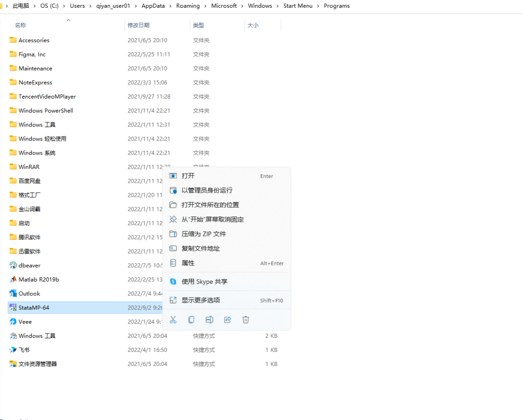Click the Rename icon in the context menu
The image size is (522, 420).
209,319
